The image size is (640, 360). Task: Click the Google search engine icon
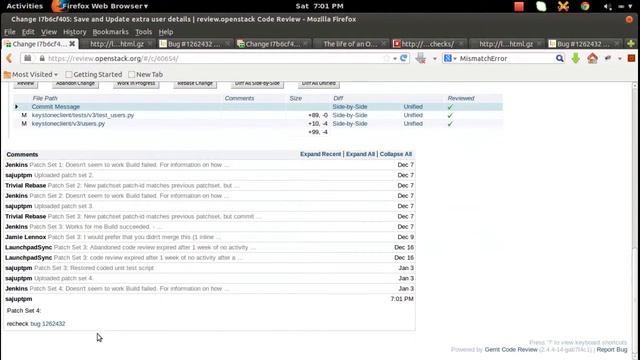click(x=448, y=58)
